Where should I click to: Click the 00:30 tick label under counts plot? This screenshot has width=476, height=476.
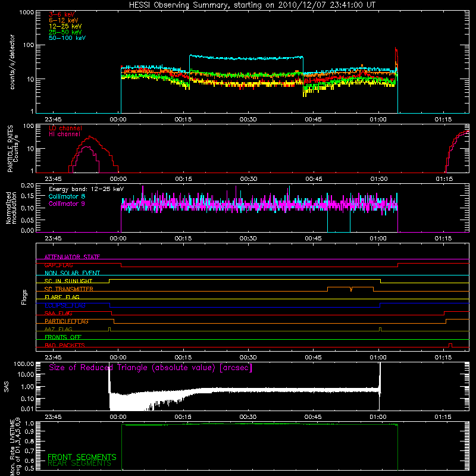[248, 120]
